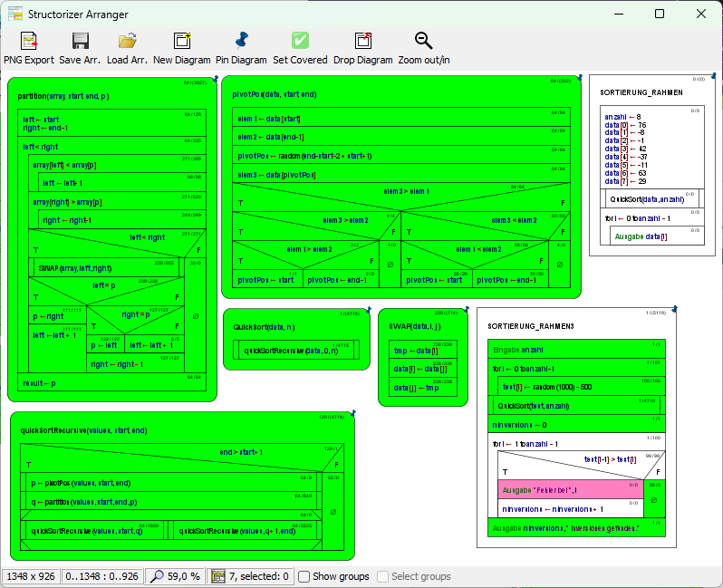Click the 'SWAP(array,left,right)' call element

[107, 267]
